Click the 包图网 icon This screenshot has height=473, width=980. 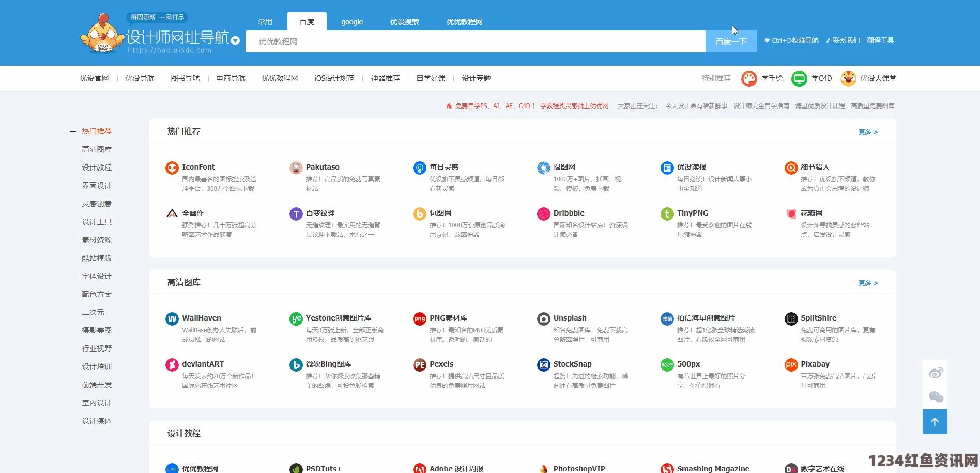(x=419, y=213)
